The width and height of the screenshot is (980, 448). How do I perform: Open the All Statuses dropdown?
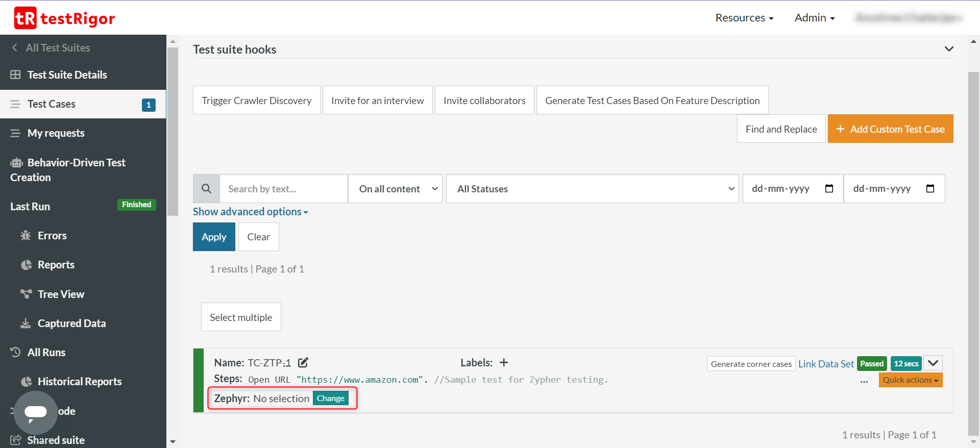(x=592, y=189)
